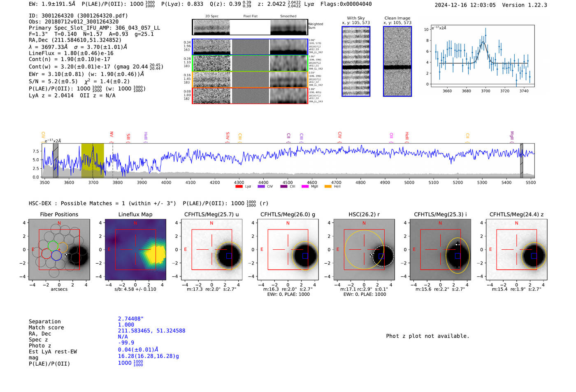Click the Separation value 2.74408"
The width and height of the screenshot is (576, 392).
[131, 319]
